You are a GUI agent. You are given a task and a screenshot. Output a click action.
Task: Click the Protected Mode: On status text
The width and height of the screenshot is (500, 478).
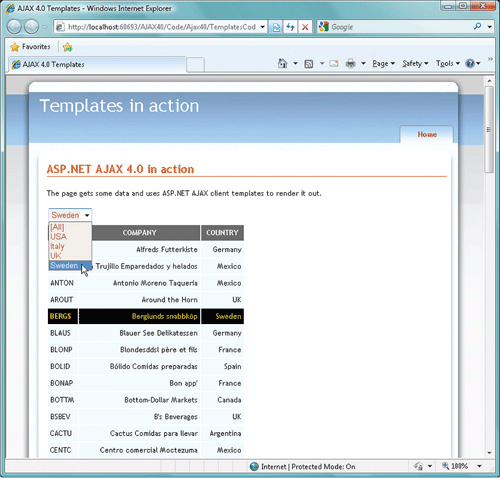pyautogui.click(x=323, y=467)
